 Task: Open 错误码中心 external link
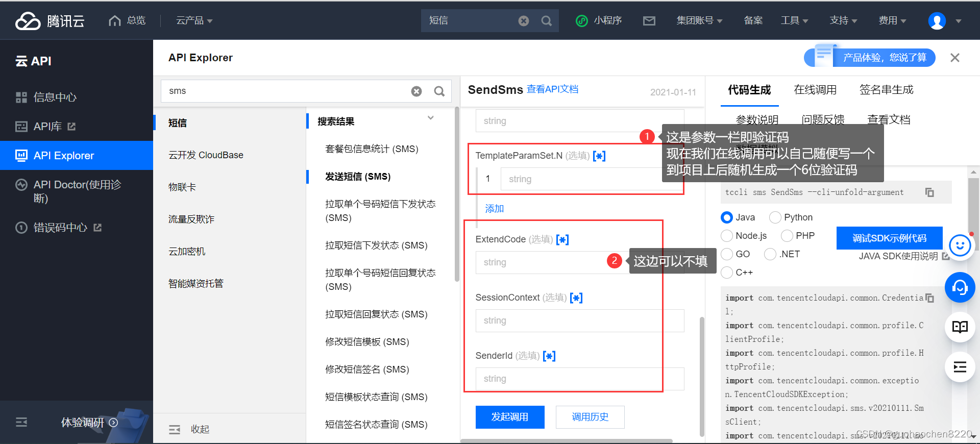click(x=97, y=228)
